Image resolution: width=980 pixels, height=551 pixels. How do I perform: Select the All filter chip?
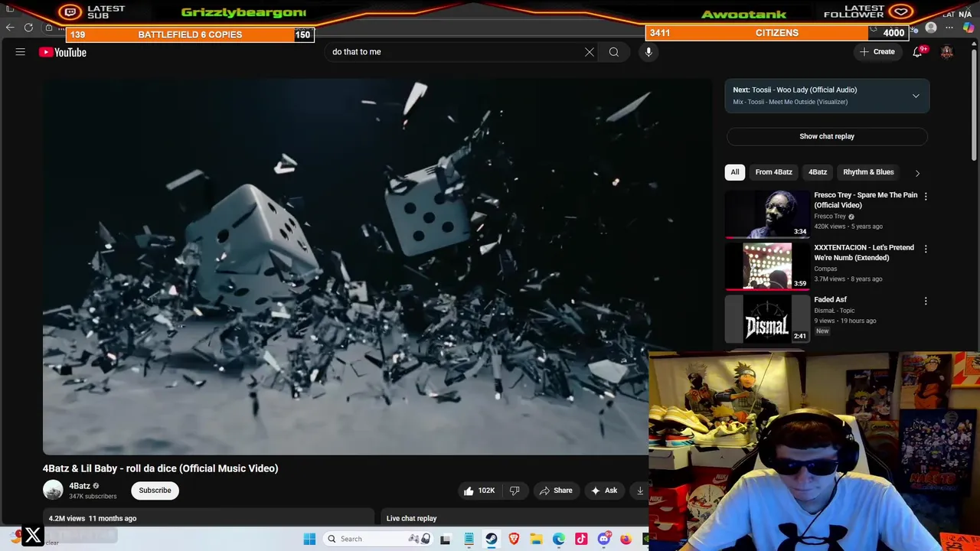tap(735, 172)
